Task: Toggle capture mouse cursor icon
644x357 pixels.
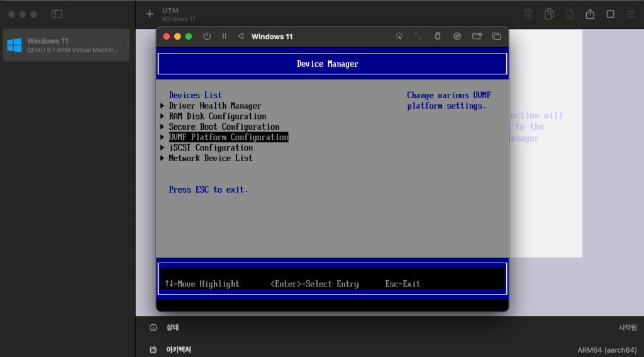Action: point(399,36)
